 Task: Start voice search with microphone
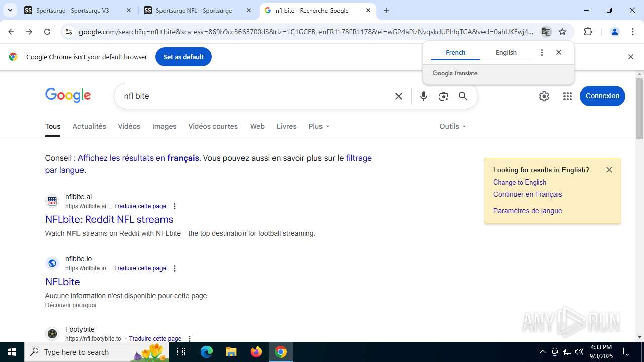[424, 96]
